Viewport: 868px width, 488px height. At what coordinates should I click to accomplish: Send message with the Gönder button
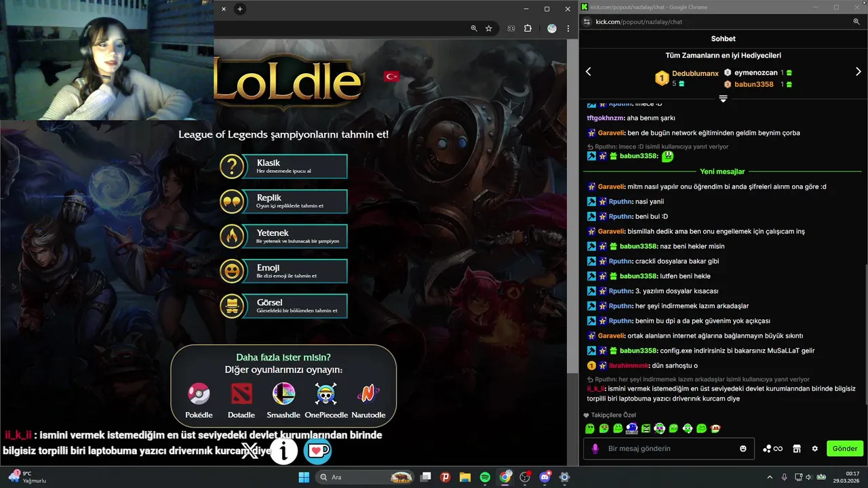(x=845, y=449)
